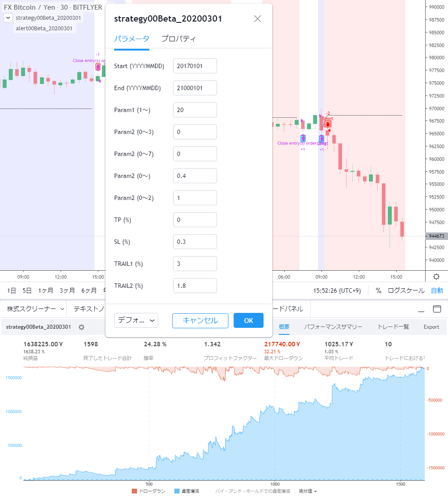This screenshot has width=448, height=497.
Task: Open the デフォ presets dropdown in dialog
Action: pos(135,320)
